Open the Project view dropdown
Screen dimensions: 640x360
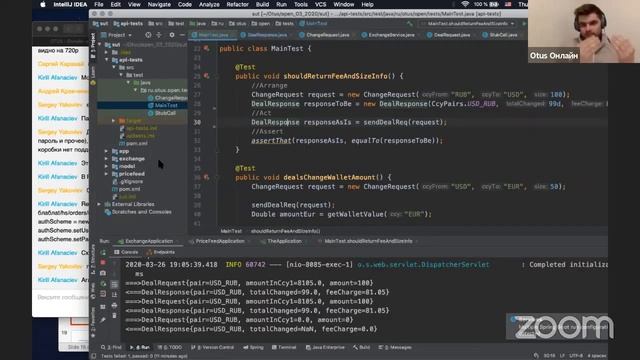(x=116, y=35)
